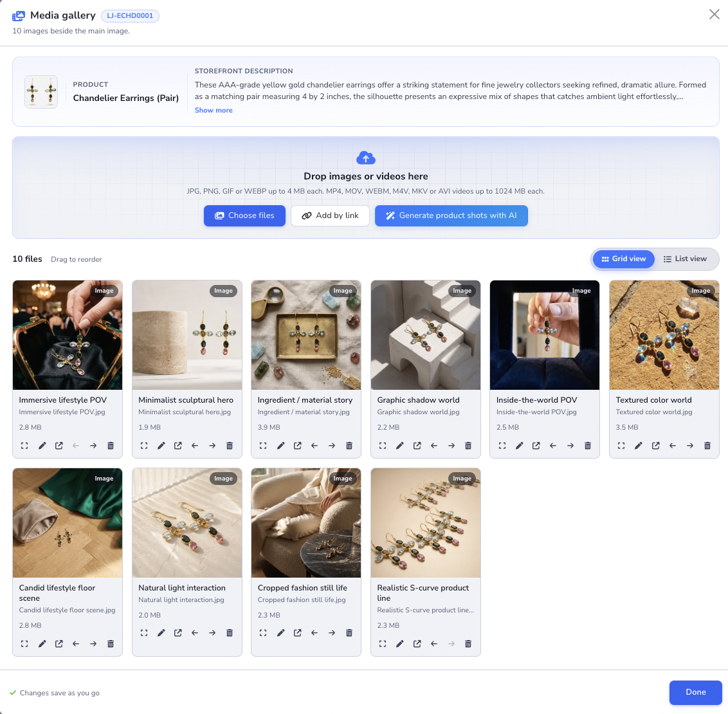
Task: Edit Textured color world image
Action: click(x=639, y=446)
